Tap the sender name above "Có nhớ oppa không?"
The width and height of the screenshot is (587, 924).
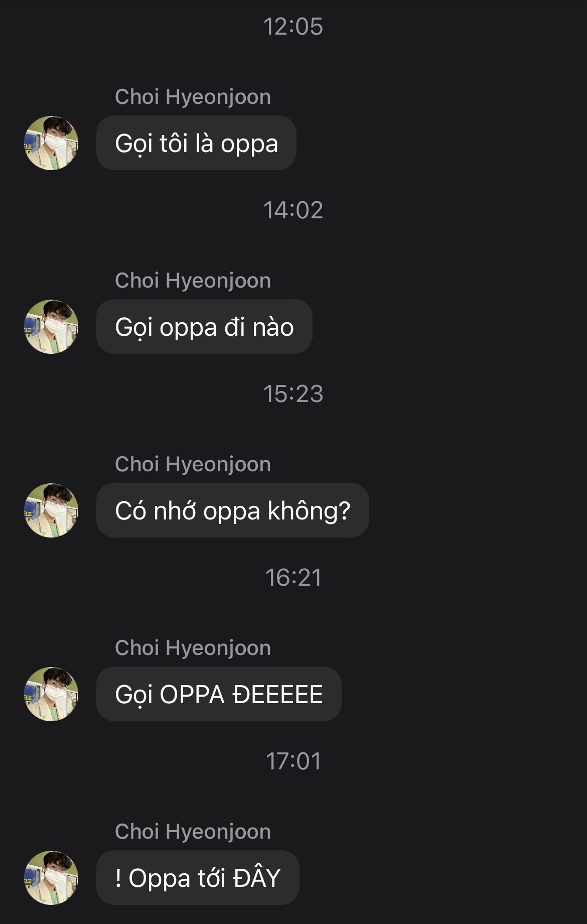[x=193, y=464]
